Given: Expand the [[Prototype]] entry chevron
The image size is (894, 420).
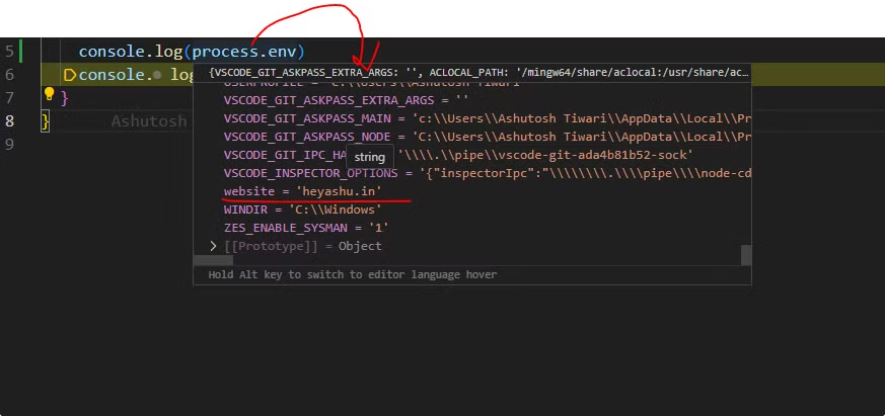Looking at the screenshot, I should [213, 246].
